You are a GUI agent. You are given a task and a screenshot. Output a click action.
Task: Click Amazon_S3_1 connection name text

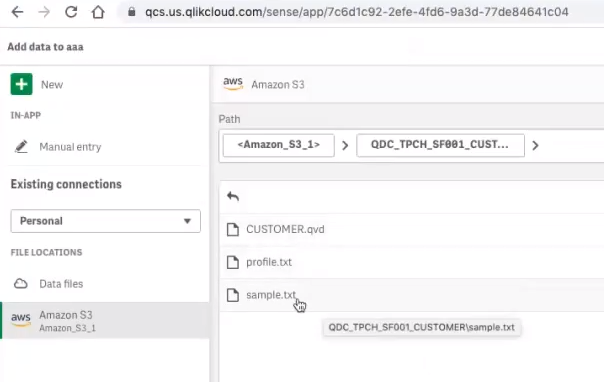click(67, 328)
